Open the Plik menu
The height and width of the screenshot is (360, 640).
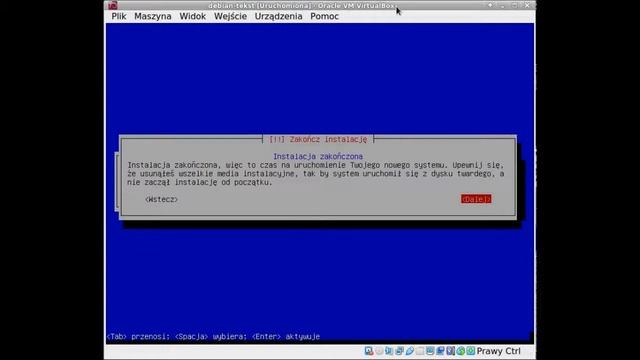(119, 16)
